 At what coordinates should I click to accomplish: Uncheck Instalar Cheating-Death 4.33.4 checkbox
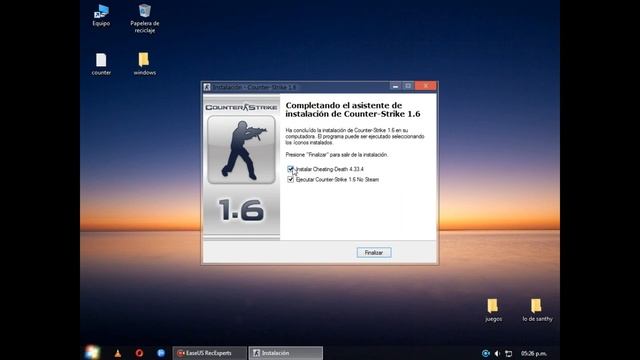[x=291, y=169]
